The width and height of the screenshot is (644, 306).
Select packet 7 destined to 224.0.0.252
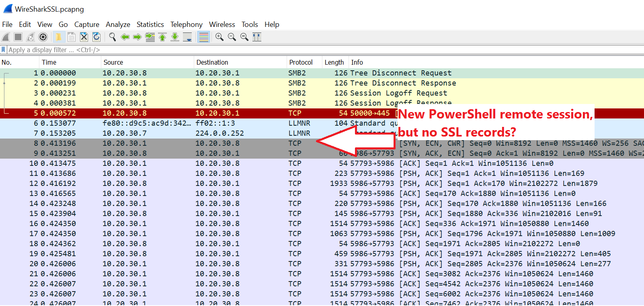322,133
